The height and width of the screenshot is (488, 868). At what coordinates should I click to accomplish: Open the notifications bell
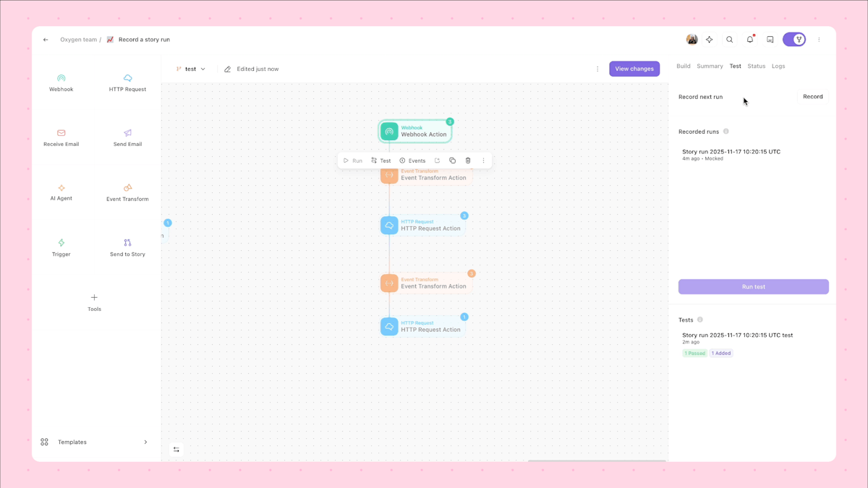tap(750, 40)
